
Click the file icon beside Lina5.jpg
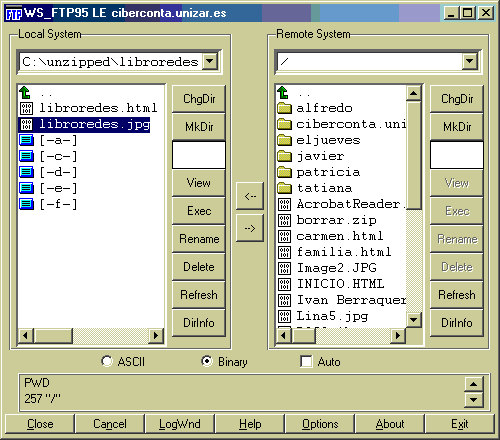[x=284, y=316]
